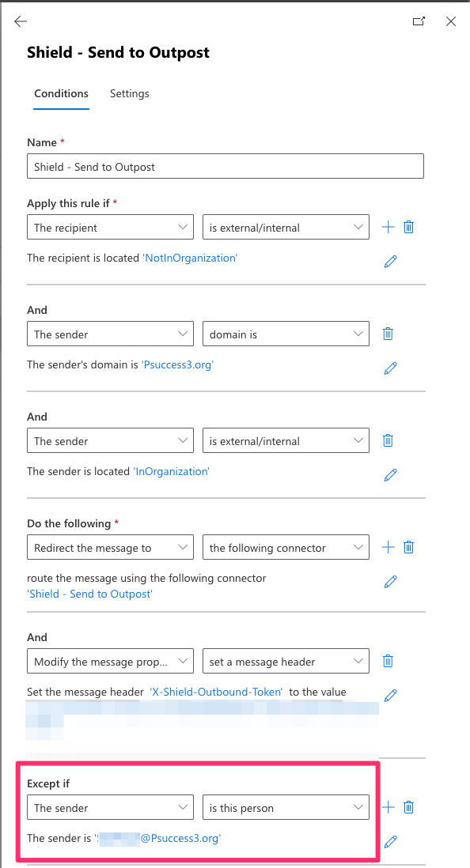Delete the sender is external/internal condition
The width and height of the screenshot is (470, 868).
(389, 440)
